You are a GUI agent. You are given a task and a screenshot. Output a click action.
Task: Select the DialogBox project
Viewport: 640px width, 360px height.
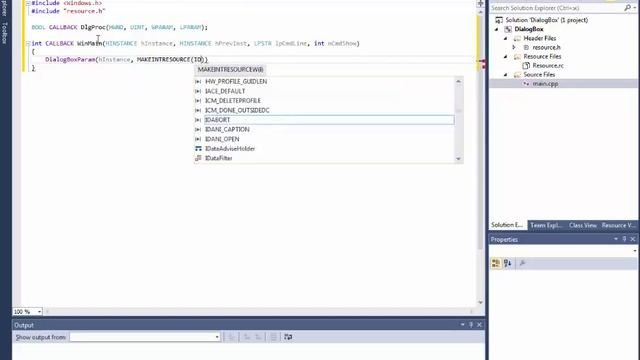pyautogui.click(x=529, y=29)
